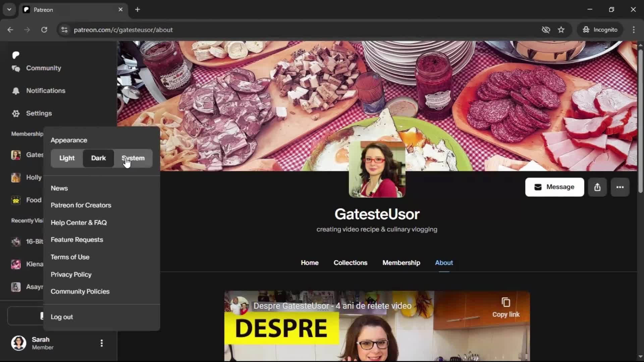
Task: Click the browser back arrow
Action: click(x=10, y=30)
